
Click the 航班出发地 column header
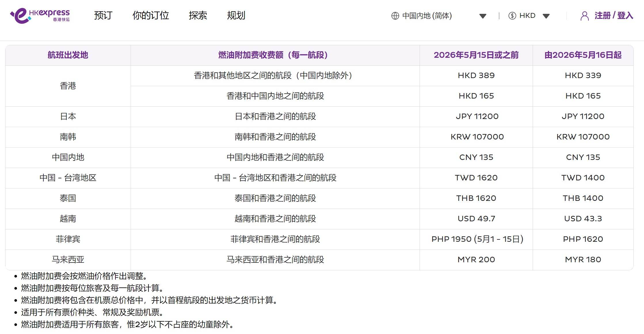pyautogui.click(x=68, y=55)
